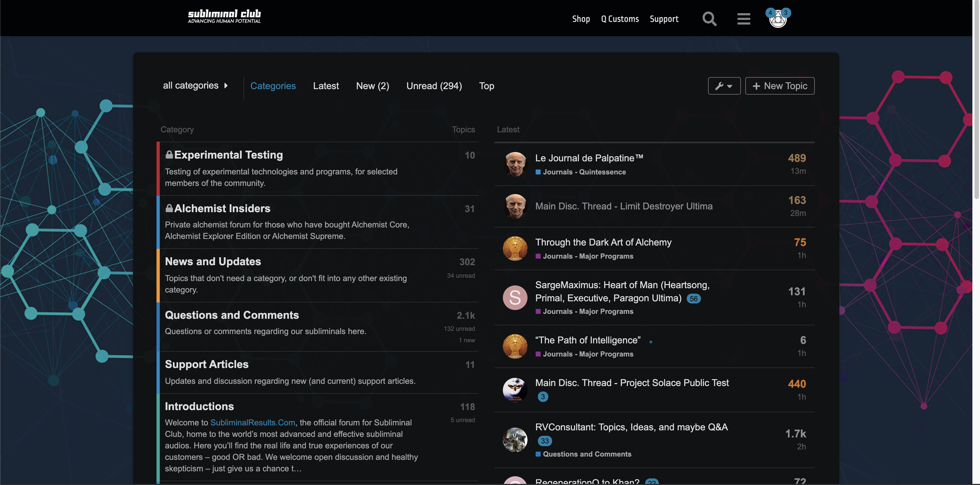
Task: Click the 34 unread count for News and Updates
Action: 461,276
